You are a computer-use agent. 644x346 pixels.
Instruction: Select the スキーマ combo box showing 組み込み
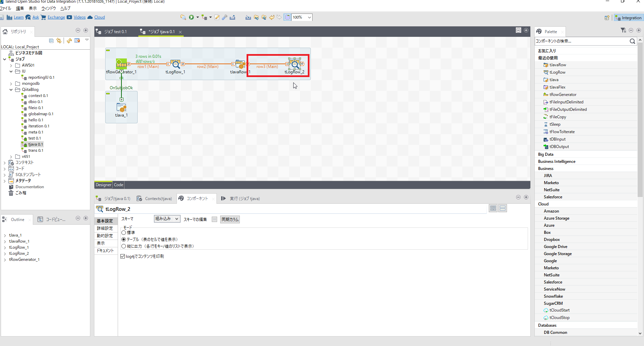[167, 219]
